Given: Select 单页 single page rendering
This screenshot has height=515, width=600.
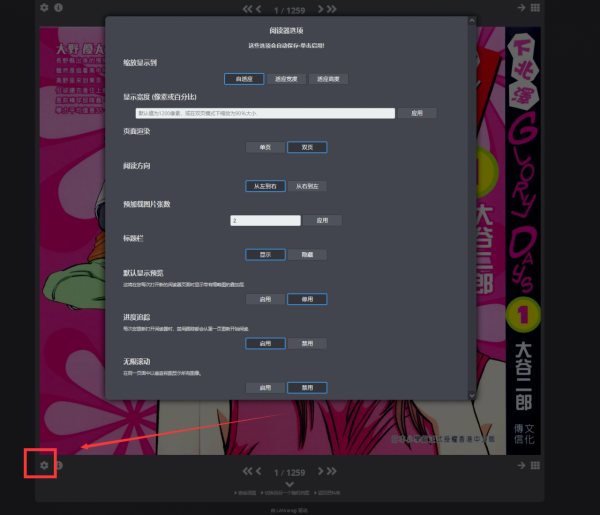Looking at the screenshot, I should [265, 147].
